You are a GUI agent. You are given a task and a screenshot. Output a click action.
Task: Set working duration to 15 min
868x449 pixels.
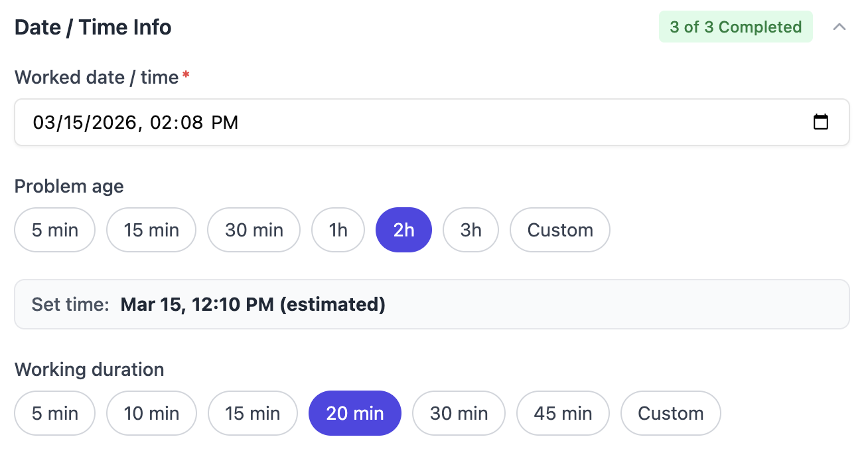253,413
